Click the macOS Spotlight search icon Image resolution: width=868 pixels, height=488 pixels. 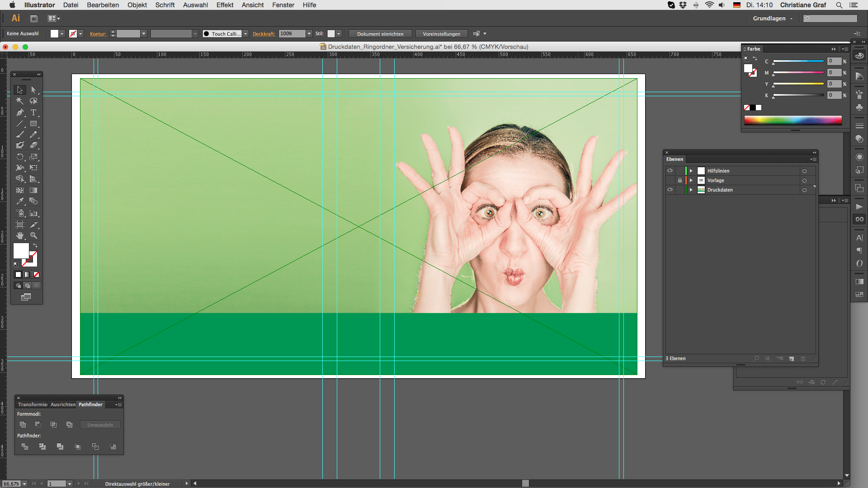coord(839,5)
